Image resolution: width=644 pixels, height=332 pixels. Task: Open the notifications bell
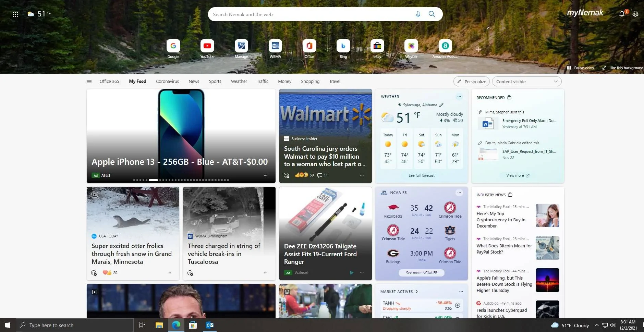[622, 14]
